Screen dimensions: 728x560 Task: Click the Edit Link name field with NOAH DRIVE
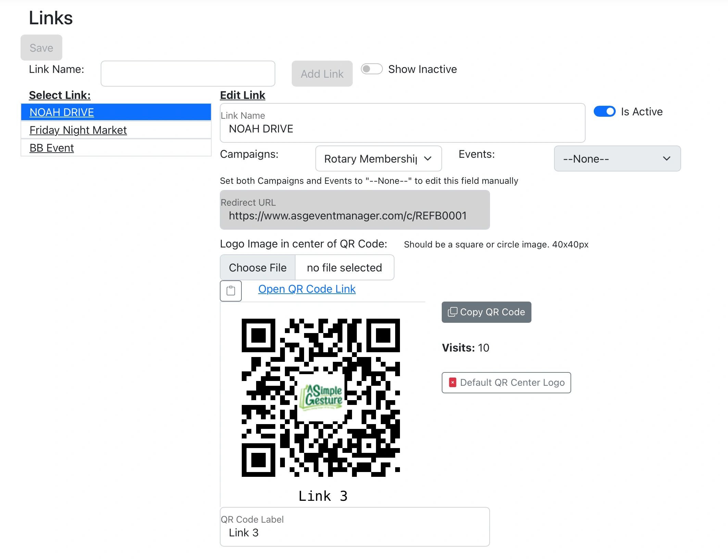coord(402,129)
